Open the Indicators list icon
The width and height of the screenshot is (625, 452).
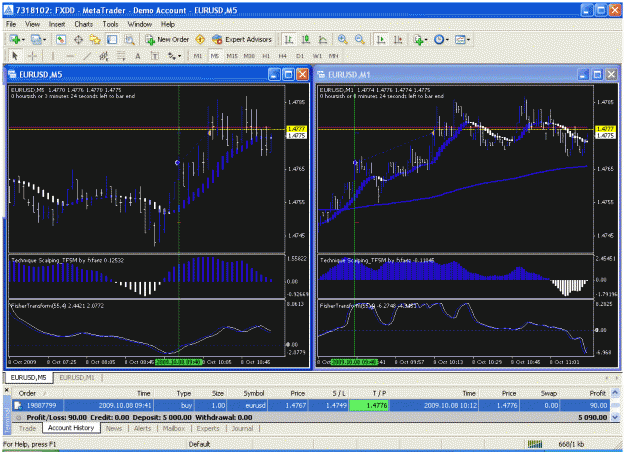tap(418, 39)
